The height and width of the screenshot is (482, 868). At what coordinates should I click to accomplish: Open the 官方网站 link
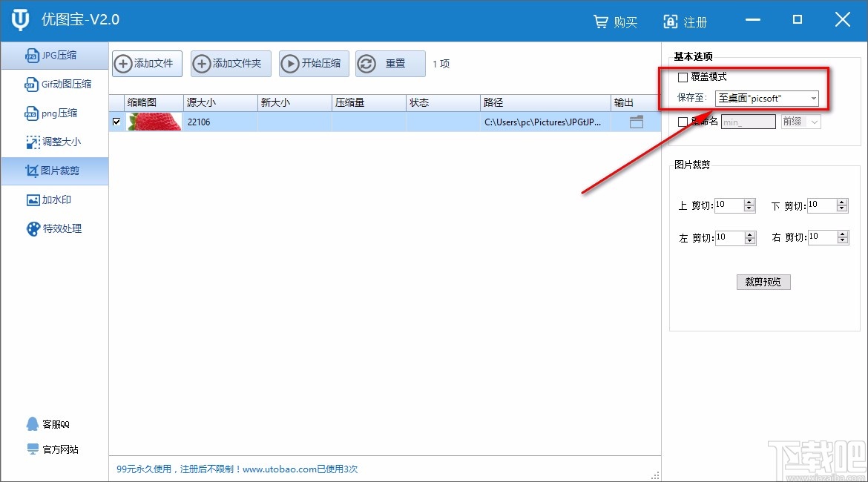(x=53, y=449)
